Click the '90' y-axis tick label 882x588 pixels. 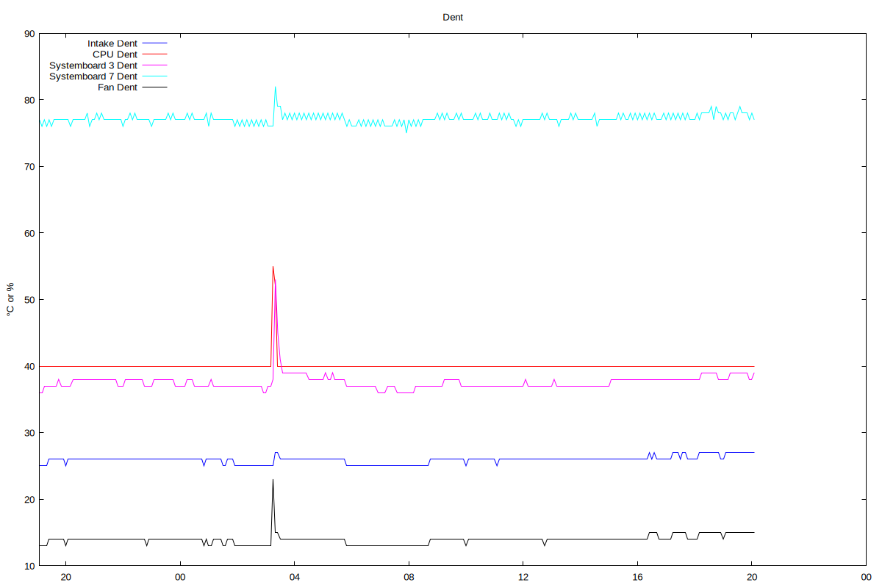point(29,34)
